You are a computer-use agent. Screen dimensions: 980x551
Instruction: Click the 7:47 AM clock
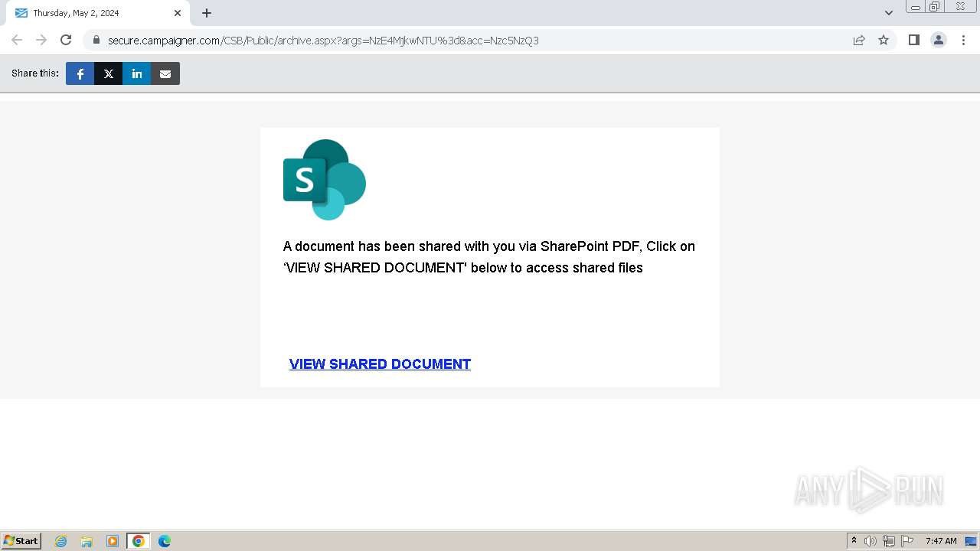(941, 541)
